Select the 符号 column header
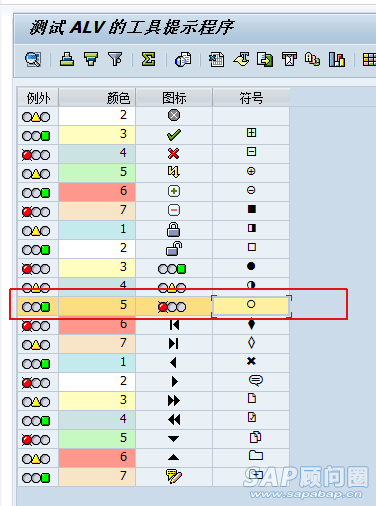 (251, 98)
